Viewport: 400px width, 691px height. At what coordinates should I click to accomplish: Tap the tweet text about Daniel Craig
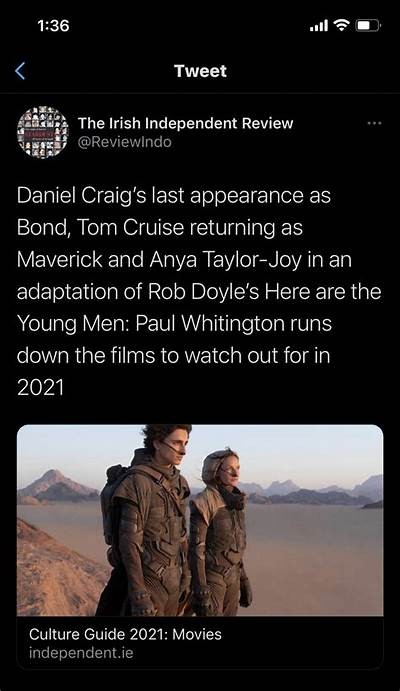click(199, 291)
